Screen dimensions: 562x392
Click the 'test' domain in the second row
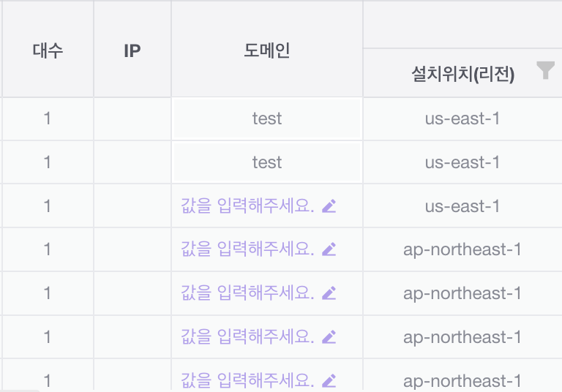267,162
